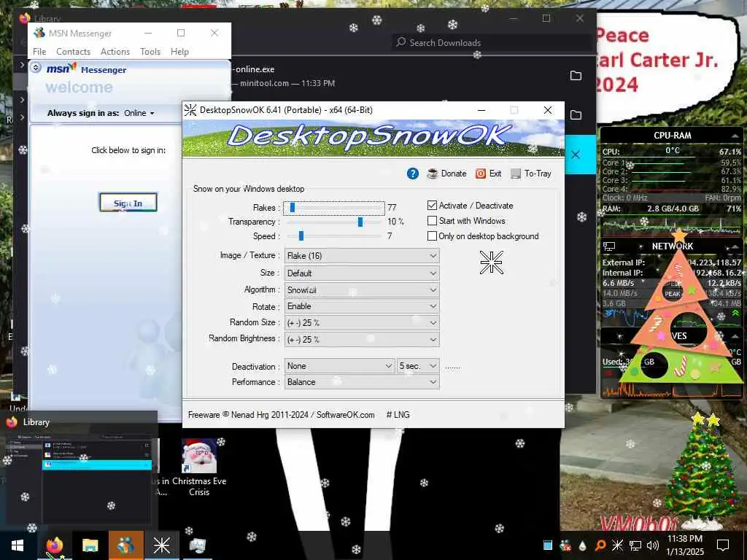Open the Algorithm dropdown showing Snowfall
The height and width of the screenshot is (560, 747).
362,290
